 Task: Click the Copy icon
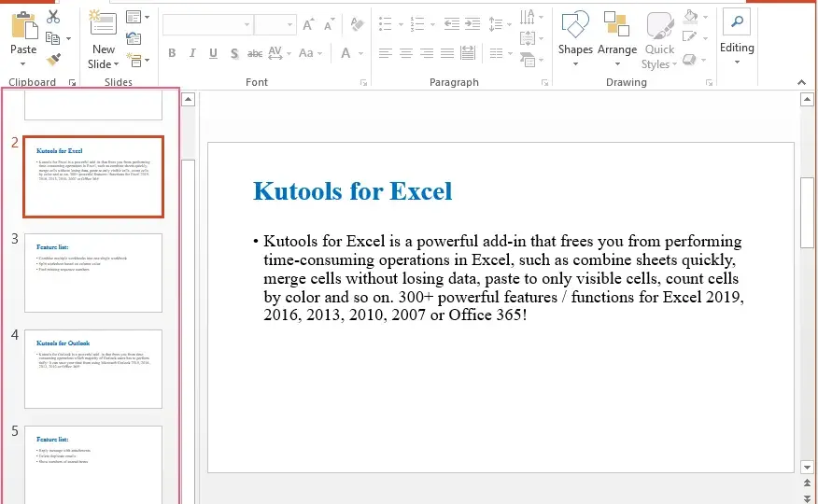[52, 38]
